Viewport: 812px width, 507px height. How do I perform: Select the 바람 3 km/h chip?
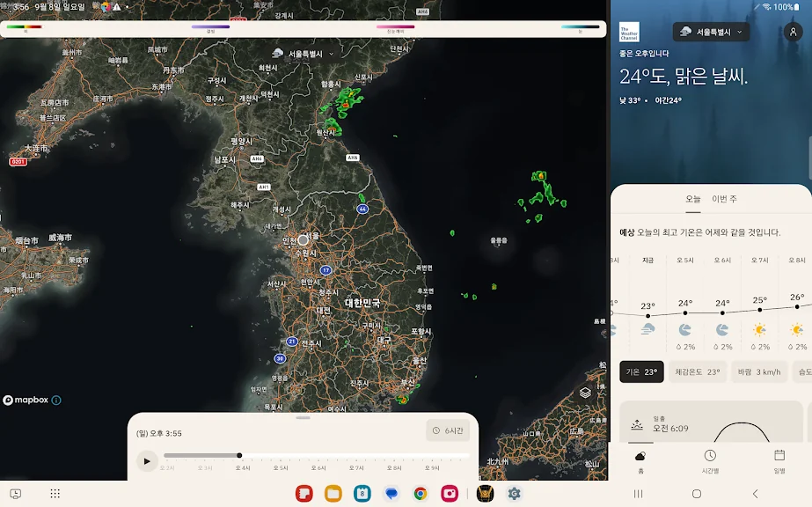point(759,371)
